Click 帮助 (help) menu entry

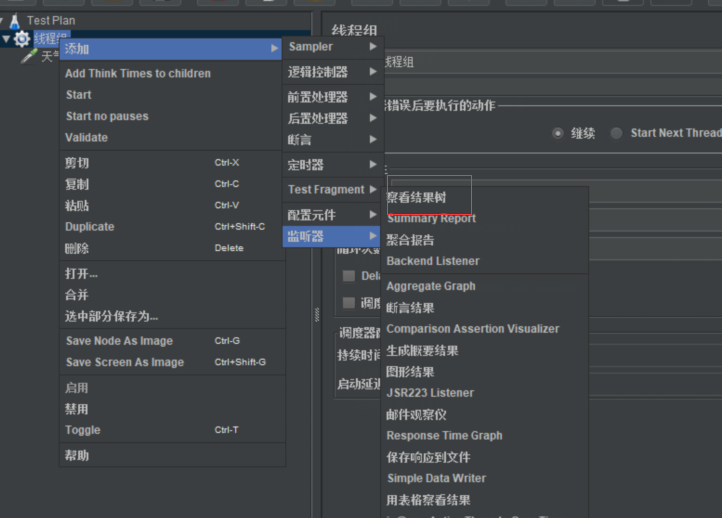[x=173, y=456]
